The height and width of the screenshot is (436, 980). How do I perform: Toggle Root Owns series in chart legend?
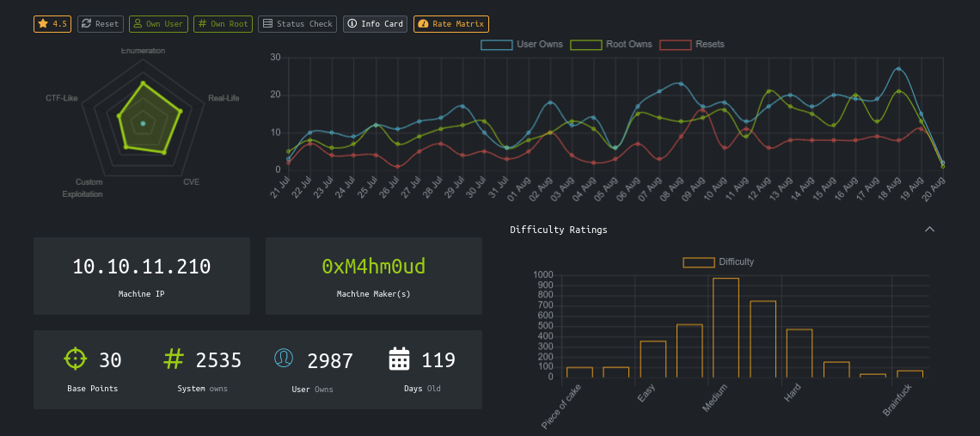(x=611, y=44)
